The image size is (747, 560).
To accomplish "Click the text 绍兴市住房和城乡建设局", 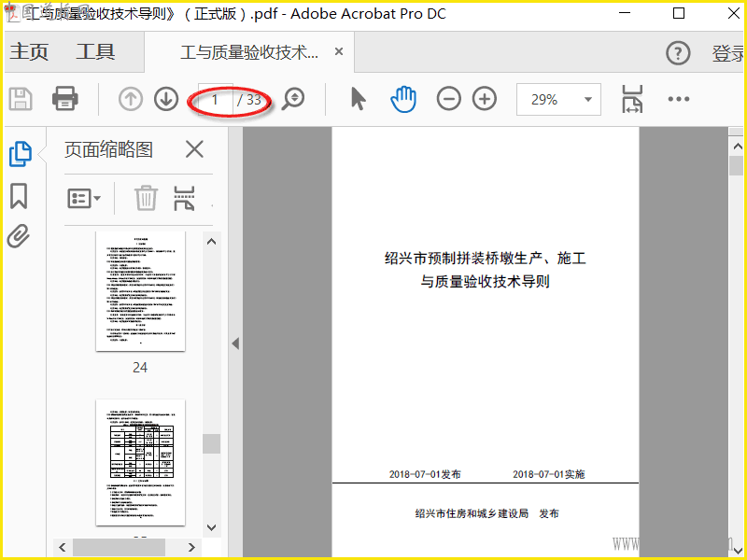I will click(472, 513).
